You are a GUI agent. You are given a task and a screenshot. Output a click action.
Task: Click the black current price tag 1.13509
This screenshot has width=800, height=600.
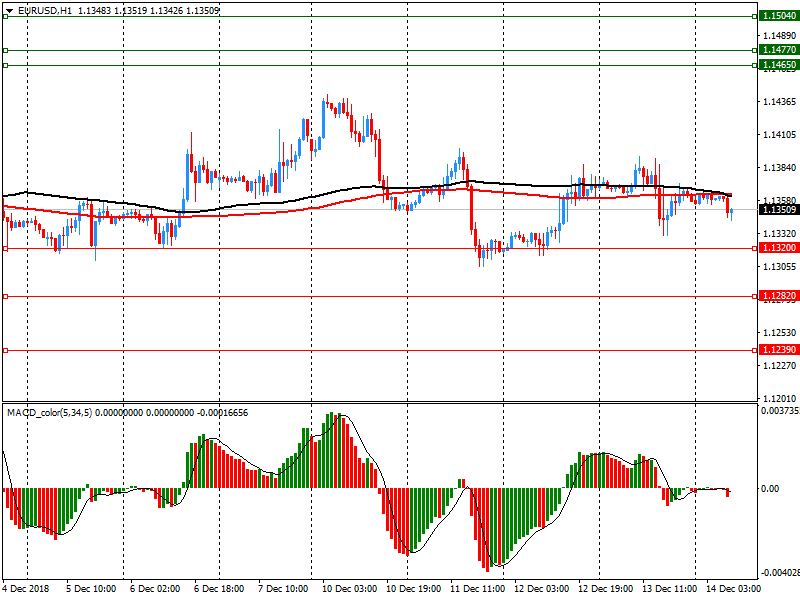pyautogui.click(x=778, y=210)
